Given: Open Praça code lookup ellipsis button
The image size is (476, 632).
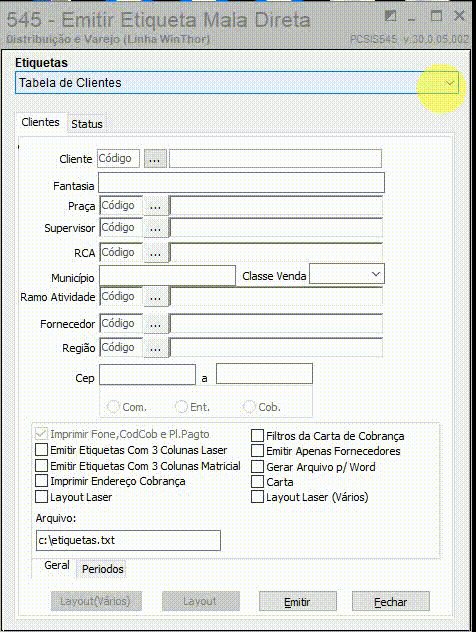Looking at the screenshot, I should pyautogui.click(x=156, y=206).
